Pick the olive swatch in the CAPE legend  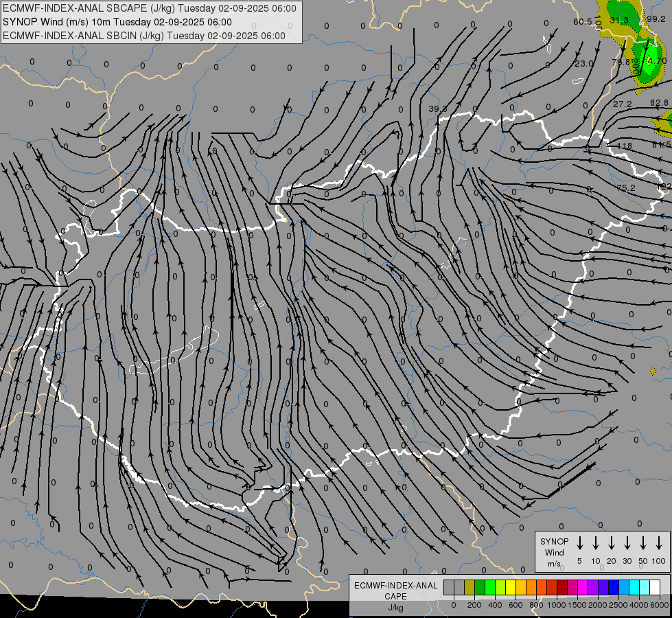point(470,587)
